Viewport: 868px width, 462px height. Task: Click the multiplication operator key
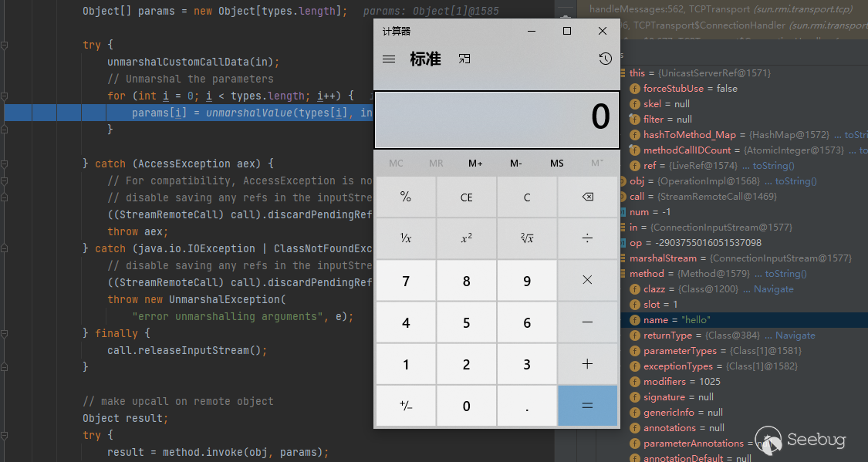pos(587,281)
